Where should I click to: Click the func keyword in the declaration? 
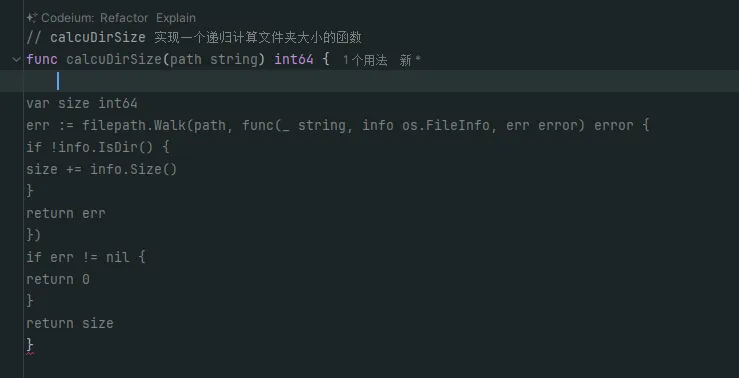42,59
